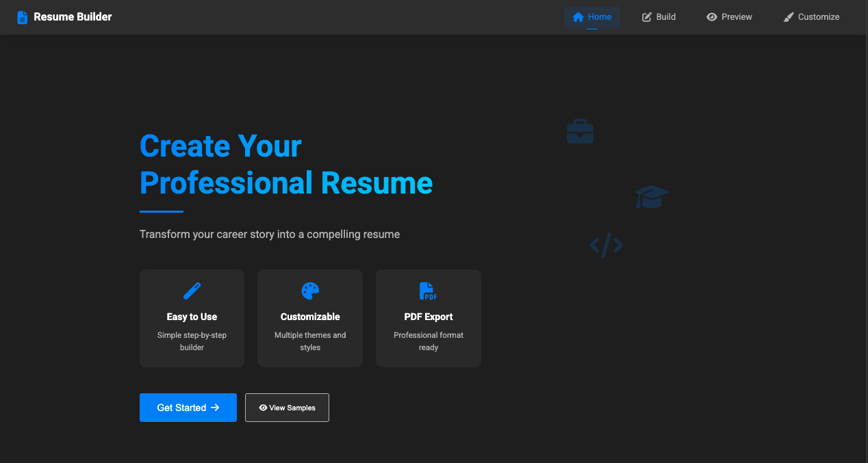Open the Home tab in navigation

point(592,17)
